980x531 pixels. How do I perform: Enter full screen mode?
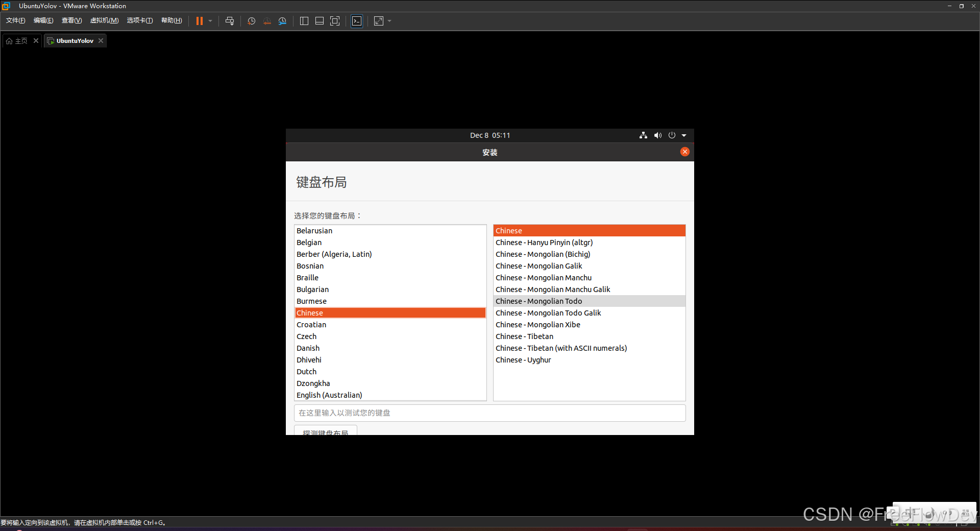point(335,21)
